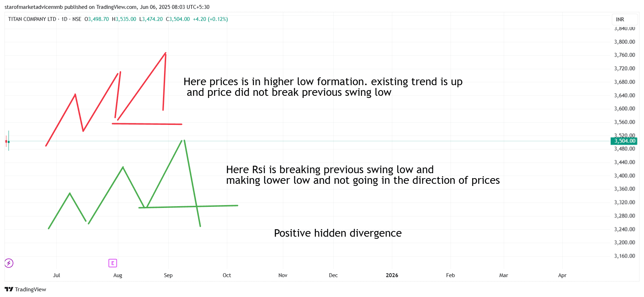Click the green horizontal RSI support line
Image resolution: width=644 pixels, height=297 pixels.
pos(188,207)
